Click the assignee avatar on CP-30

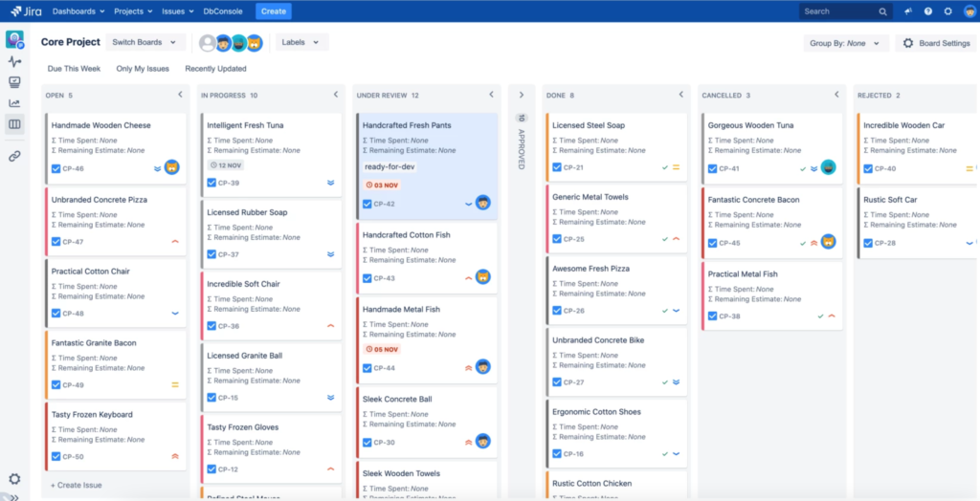482,441
